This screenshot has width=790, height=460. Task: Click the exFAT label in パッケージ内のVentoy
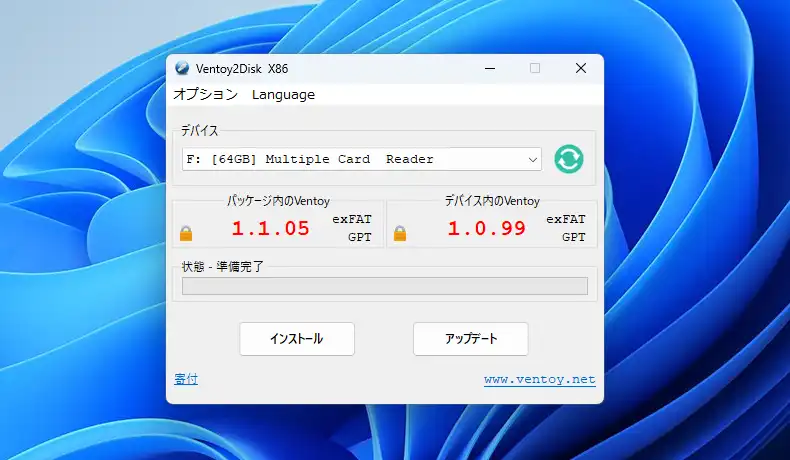tap(352, 218)
